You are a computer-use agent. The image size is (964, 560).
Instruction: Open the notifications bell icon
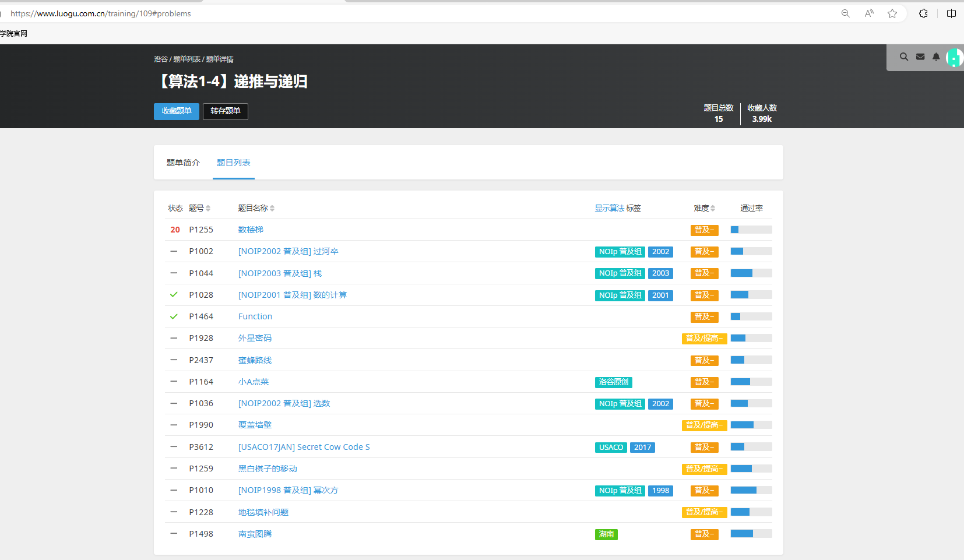pos(936,57)
